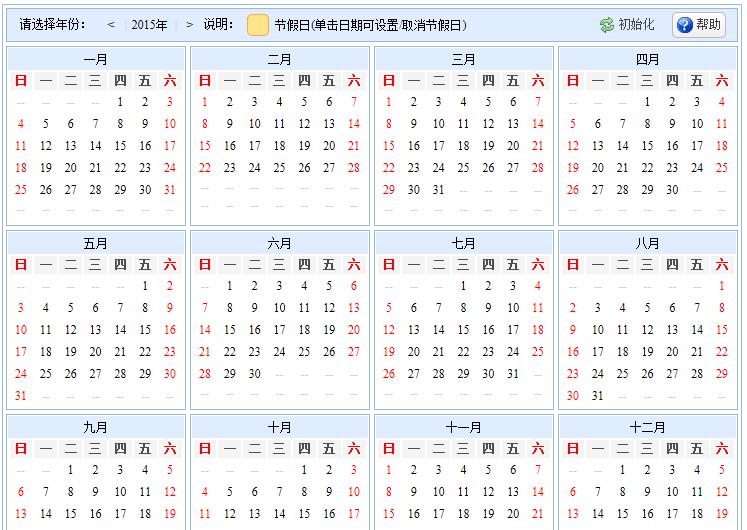This screenshot has height=530, width=747.
Task: Click the 帮助 help button
Action: (x=699, y=25)
